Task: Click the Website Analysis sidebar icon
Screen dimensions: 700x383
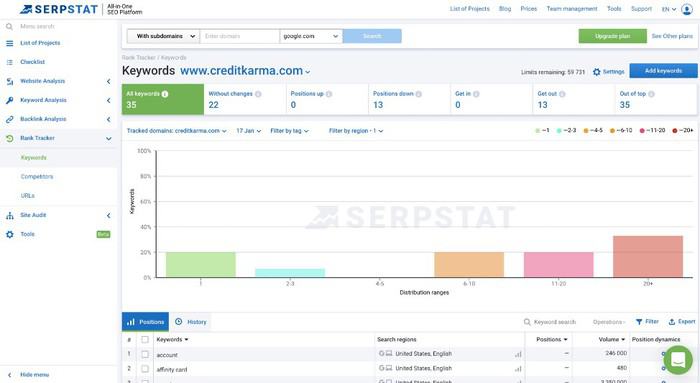Action: click(x=9, y=81)
